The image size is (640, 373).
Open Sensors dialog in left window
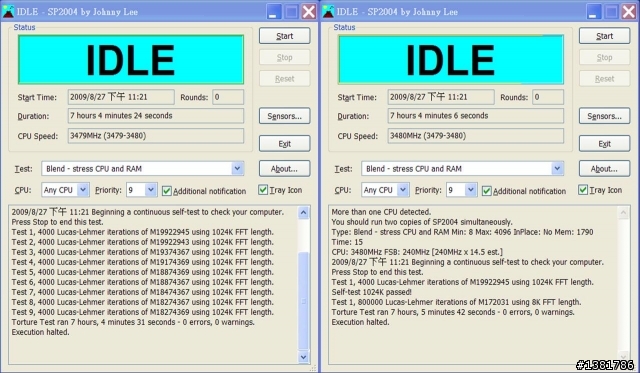[x=284, y=116]
